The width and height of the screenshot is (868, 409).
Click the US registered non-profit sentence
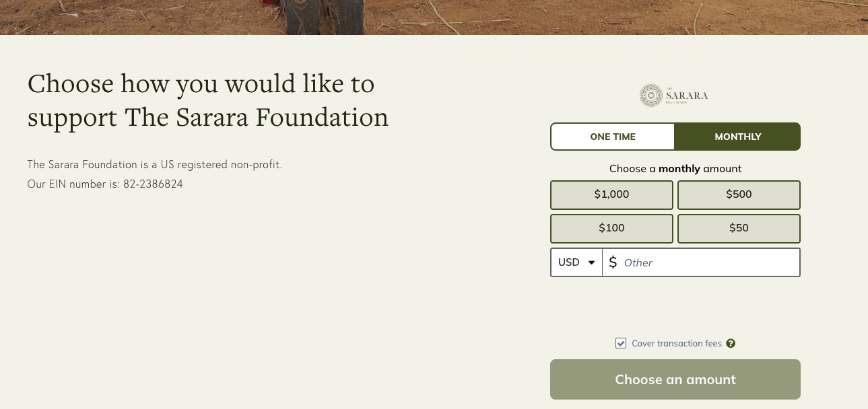tap(154, 164)
